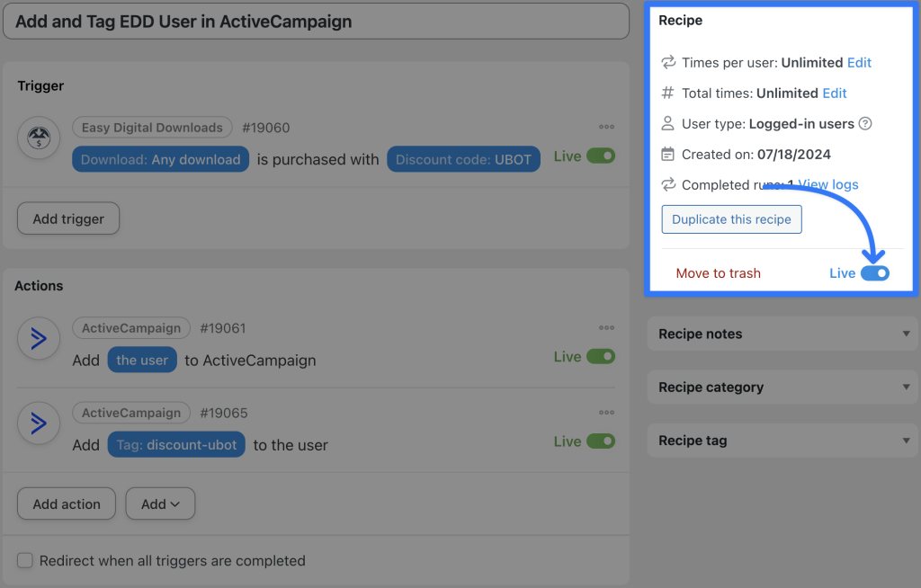
Task: Open the Add dropdown under Actions
Action: click(160, 503)
